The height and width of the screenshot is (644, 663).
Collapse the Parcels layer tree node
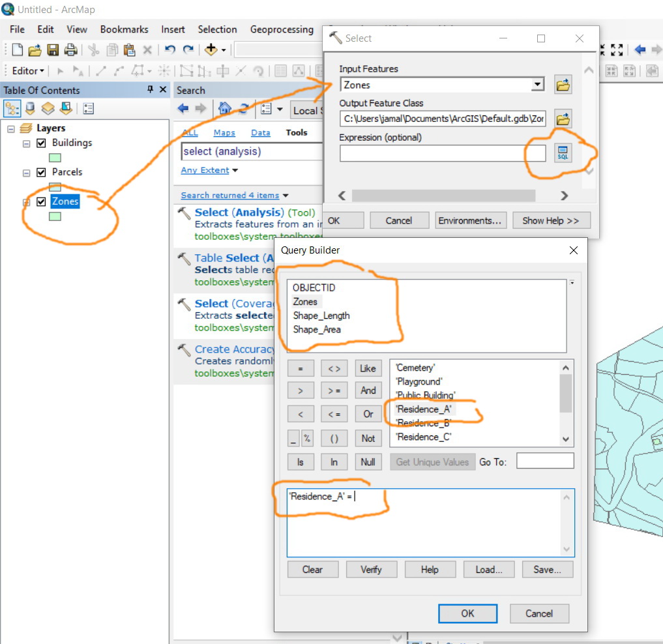(x=26, y=173)
